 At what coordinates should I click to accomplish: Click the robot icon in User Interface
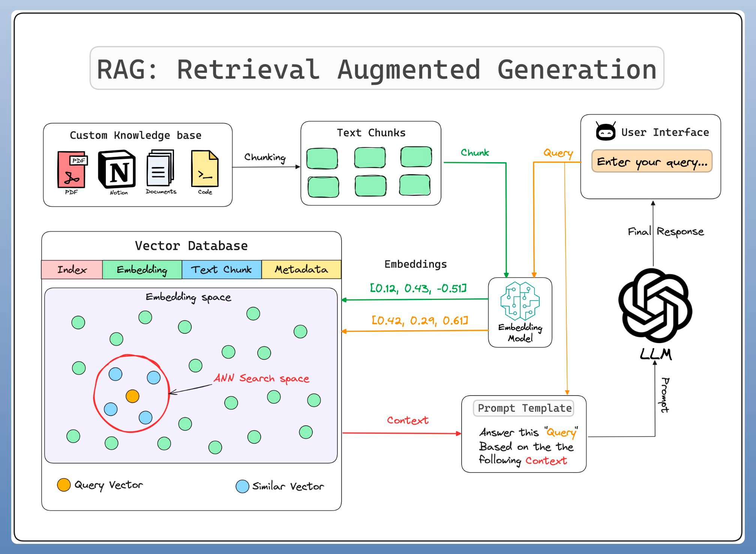click(x=606, y=131)
